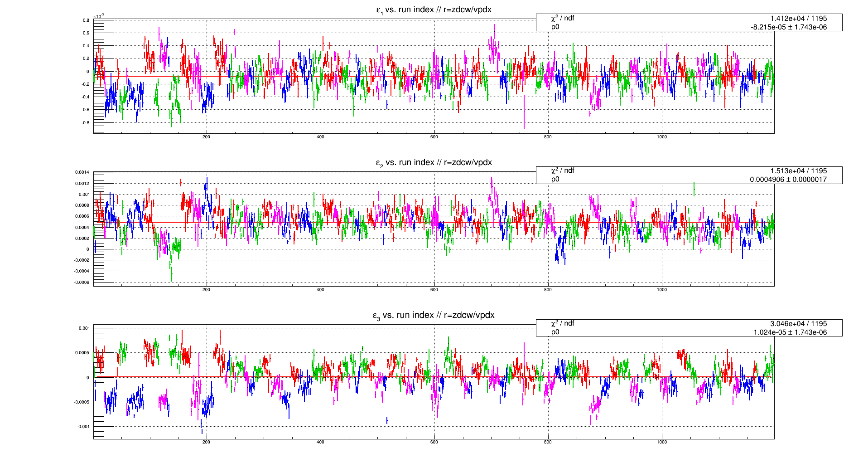Click the y-axis label 0.001 in ε3 plot
Image resolution: width=868 pixels, height=458 pixels.
pyautogui.click(x=84, y=328)
